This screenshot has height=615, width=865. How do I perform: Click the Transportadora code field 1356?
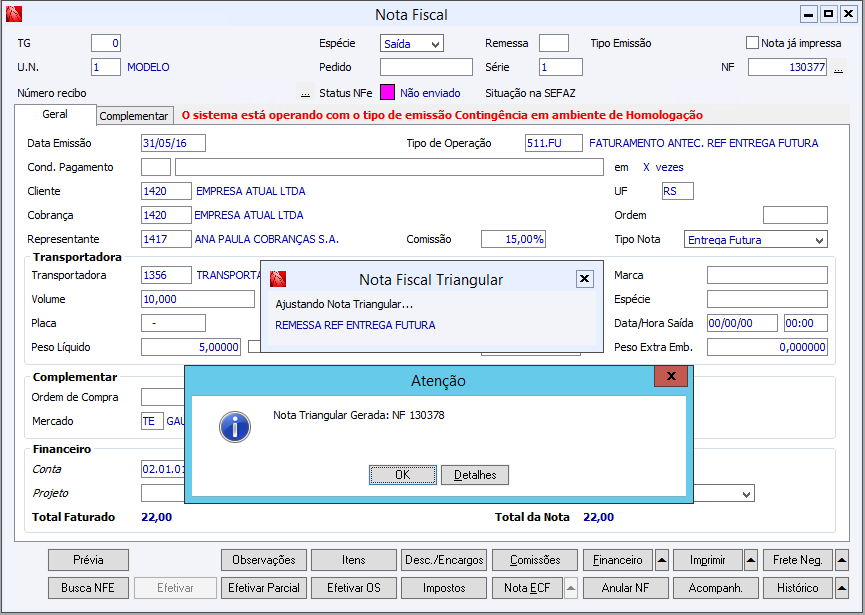coord(167,275)
